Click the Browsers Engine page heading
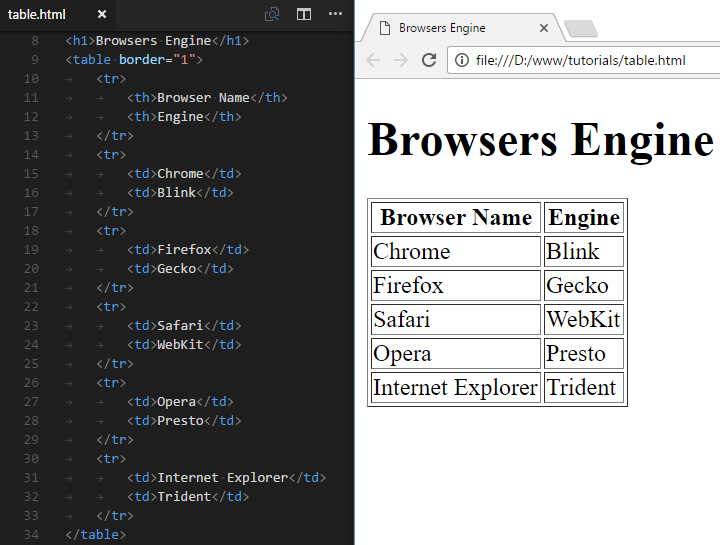This screenshot has width=720, height=545. click(x=540, y=140)
